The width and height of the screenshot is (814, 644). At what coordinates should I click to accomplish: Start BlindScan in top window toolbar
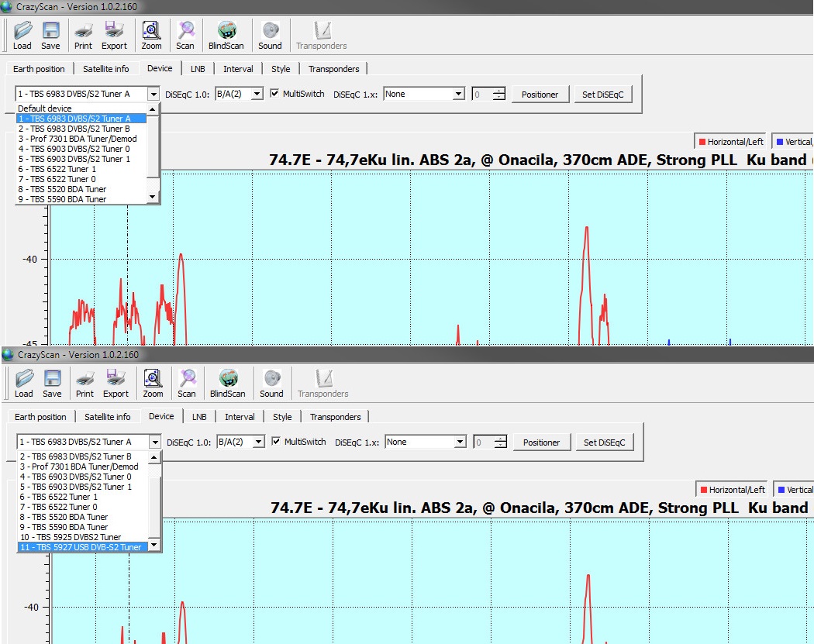(x=226, y=30)
